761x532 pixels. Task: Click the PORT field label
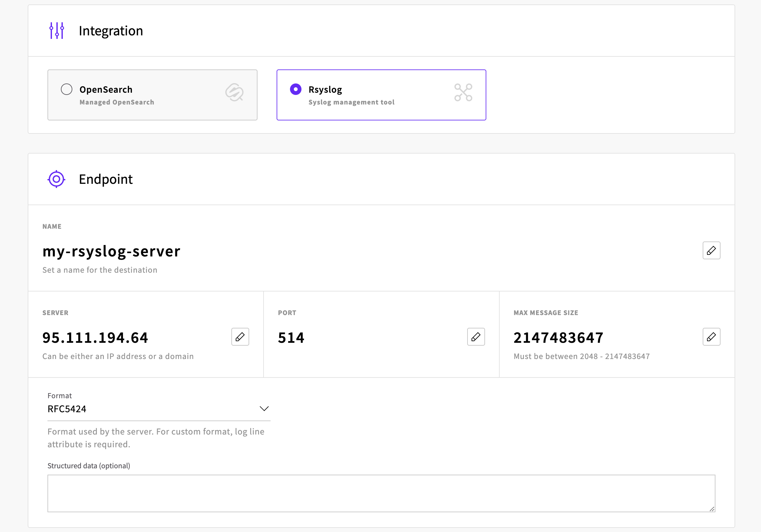pyautogui.click(x=287, y=313)
